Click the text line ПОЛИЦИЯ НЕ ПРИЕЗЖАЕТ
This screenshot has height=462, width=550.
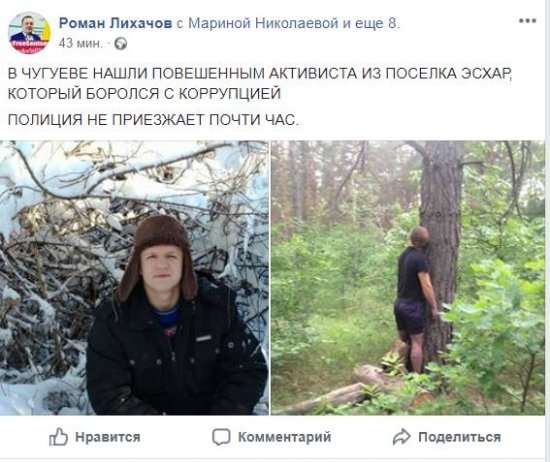click(x=153, y=120)
